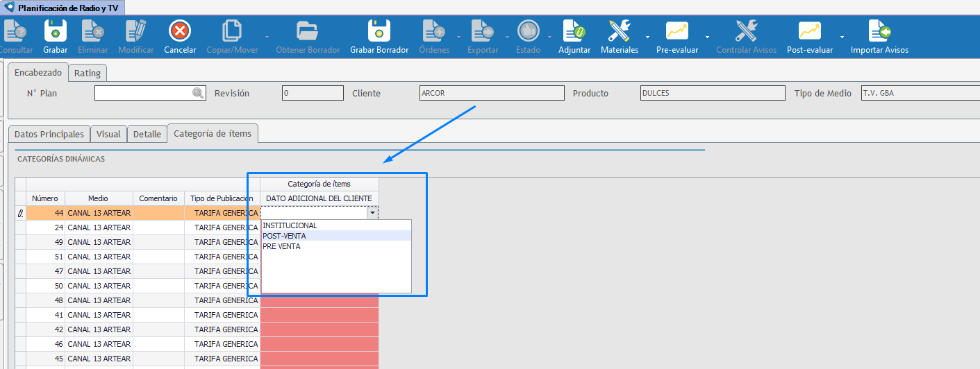Expand the Exportar dropdown arrow
Screen dimensions: 980x369
(x=507, y=36)
